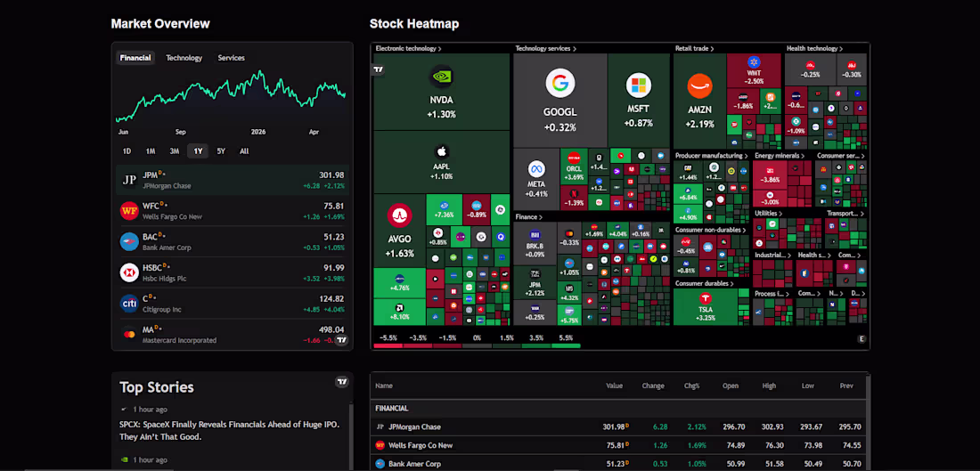Open the Finance sector heading

(528, 216)
